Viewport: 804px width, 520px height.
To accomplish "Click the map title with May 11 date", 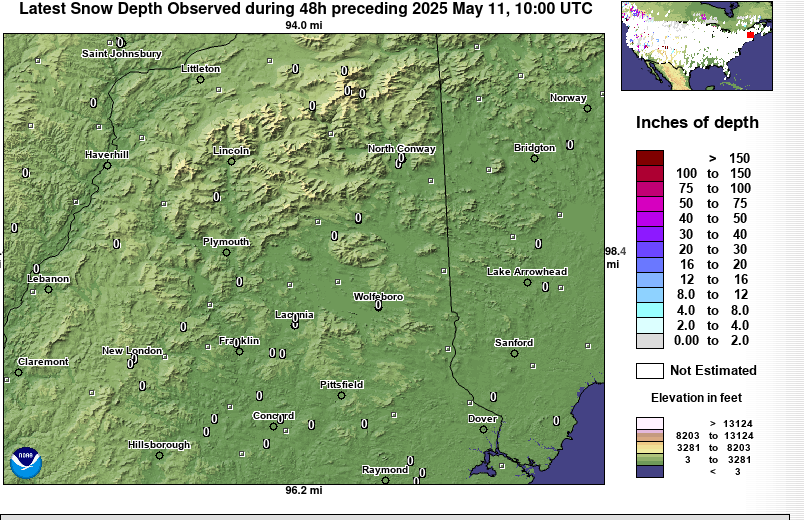I will pos(306,9).
